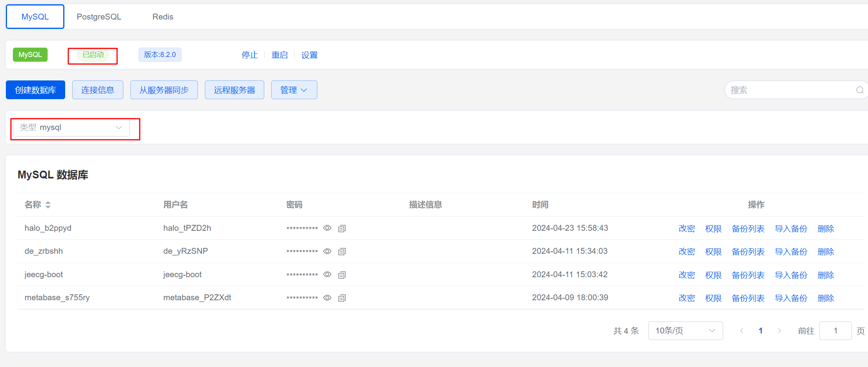
Task: Copy the metabase_s755ry password
Action: [x=342, y=298]
